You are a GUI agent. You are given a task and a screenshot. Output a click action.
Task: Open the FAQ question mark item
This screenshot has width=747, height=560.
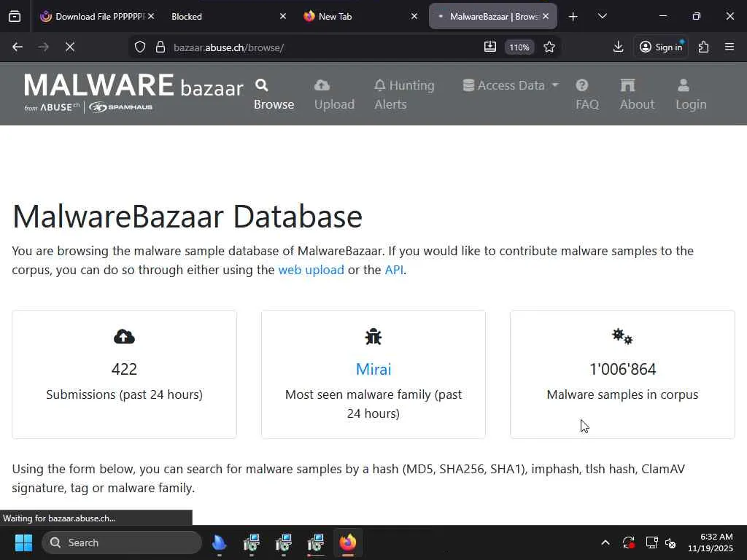click(x=587, y=94)
